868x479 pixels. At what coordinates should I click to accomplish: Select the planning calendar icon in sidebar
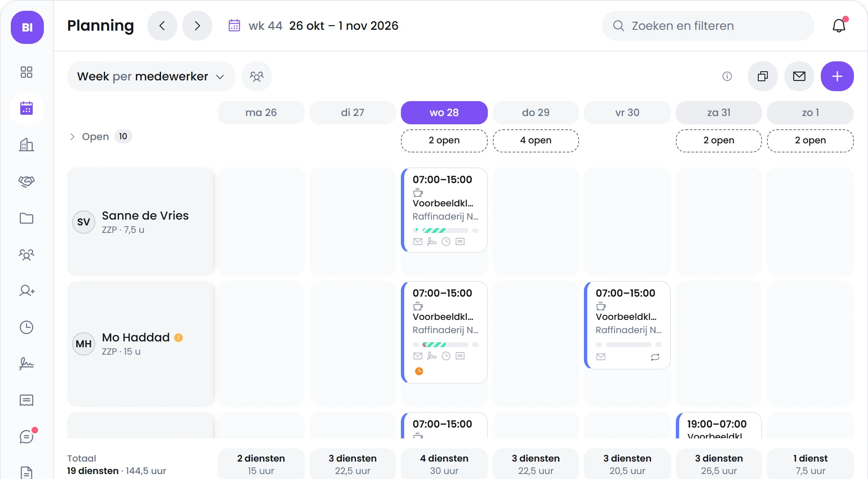(x=27, y=109)
